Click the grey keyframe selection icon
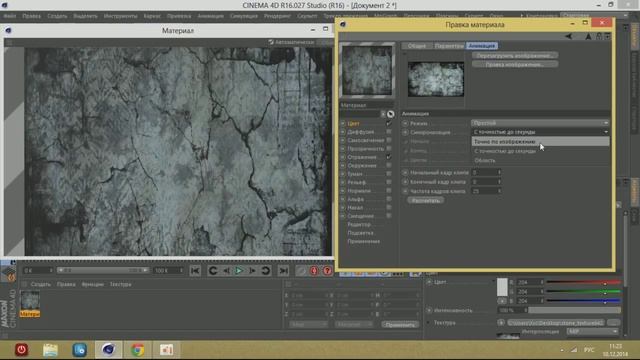 pyautogui.click(x=301, y=271)
